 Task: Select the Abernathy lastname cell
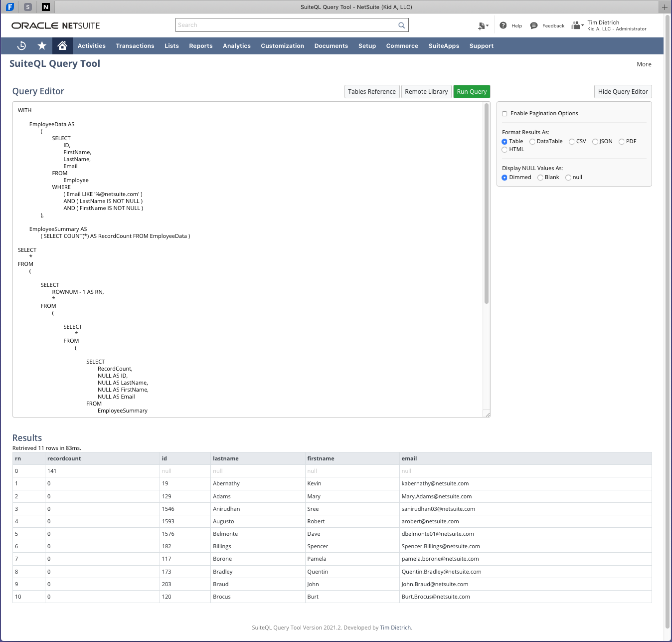258,483
